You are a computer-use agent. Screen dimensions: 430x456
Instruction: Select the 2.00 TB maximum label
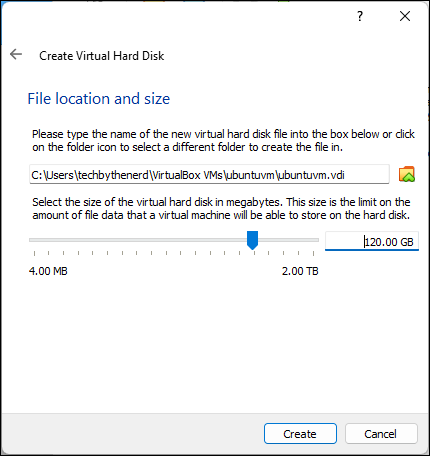coord(300,271)
